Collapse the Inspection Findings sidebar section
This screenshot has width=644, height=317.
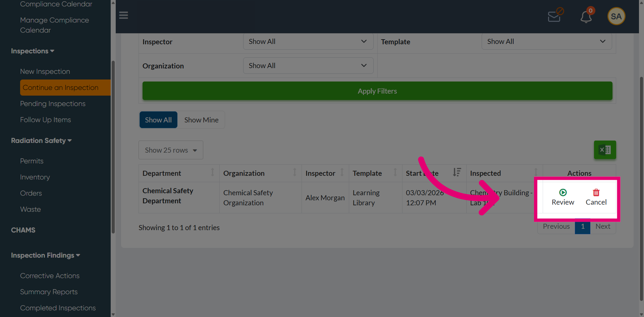(45, 255)
